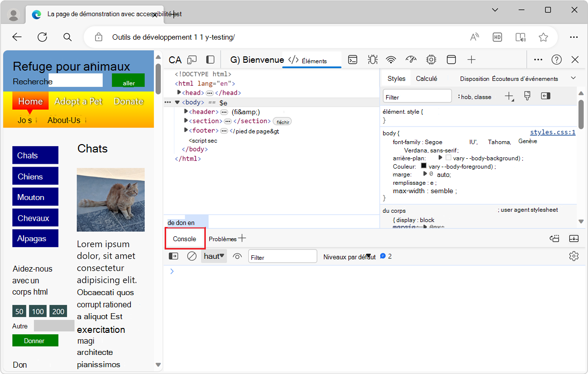The height and width of the screenshot is (374, 588).
Task: Select the Bienvenue tab
Action: 257,60
